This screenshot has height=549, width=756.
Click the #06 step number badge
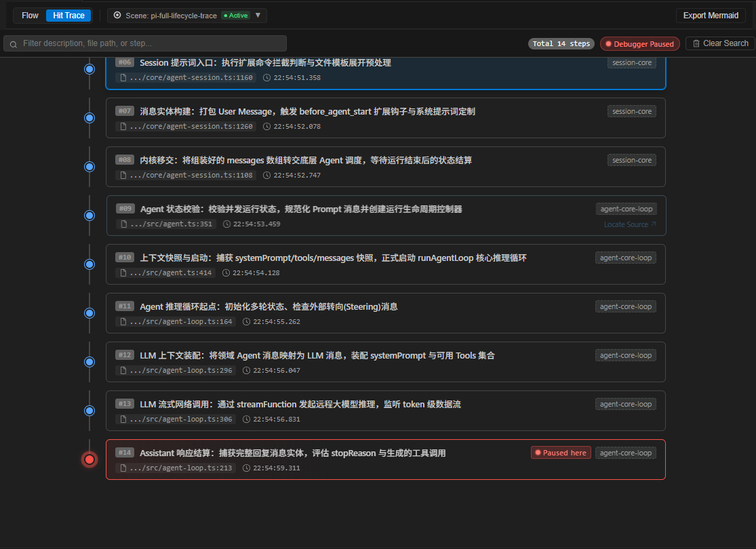click(125, 62)
